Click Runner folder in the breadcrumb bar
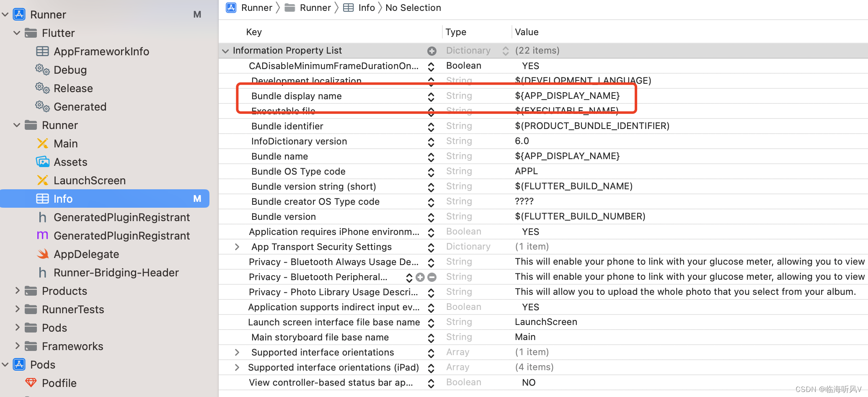 click(308, 8)
